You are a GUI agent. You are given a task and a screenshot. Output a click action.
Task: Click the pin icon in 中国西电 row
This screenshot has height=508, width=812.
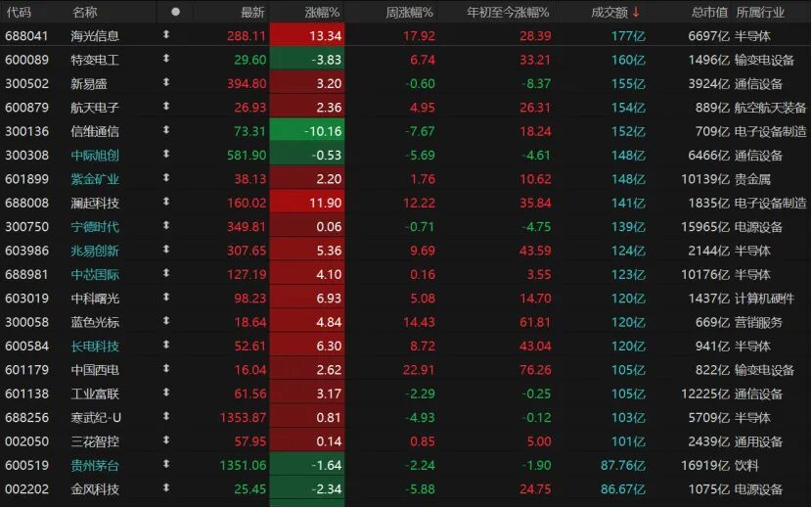(x=166, y=369)
